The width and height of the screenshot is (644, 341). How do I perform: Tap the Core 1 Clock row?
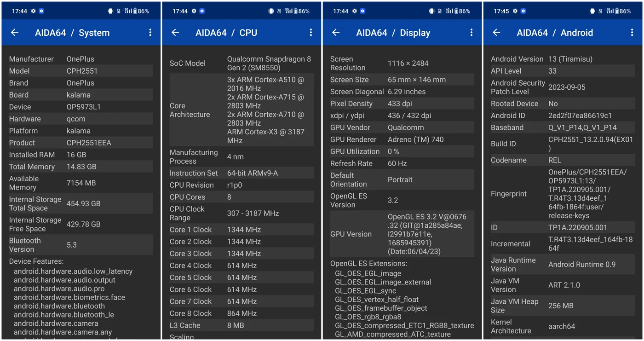point(241,230)
